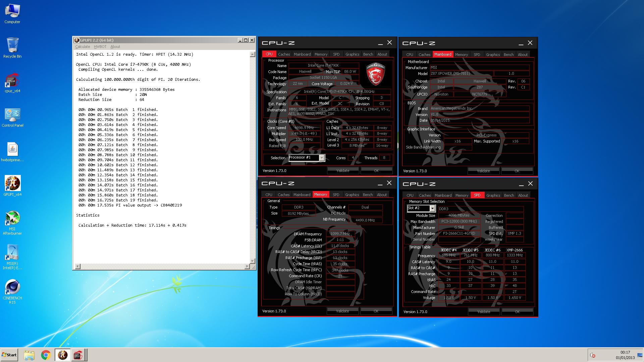
Task: Open the About menu in GPUPI
Action: click(115, 47)
